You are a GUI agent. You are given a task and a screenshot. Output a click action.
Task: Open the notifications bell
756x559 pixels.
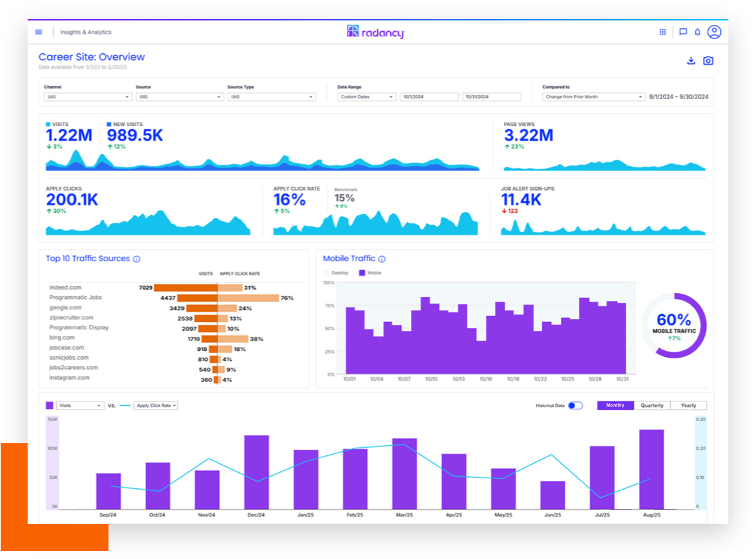pyautogui.click(x=697, y=32)
